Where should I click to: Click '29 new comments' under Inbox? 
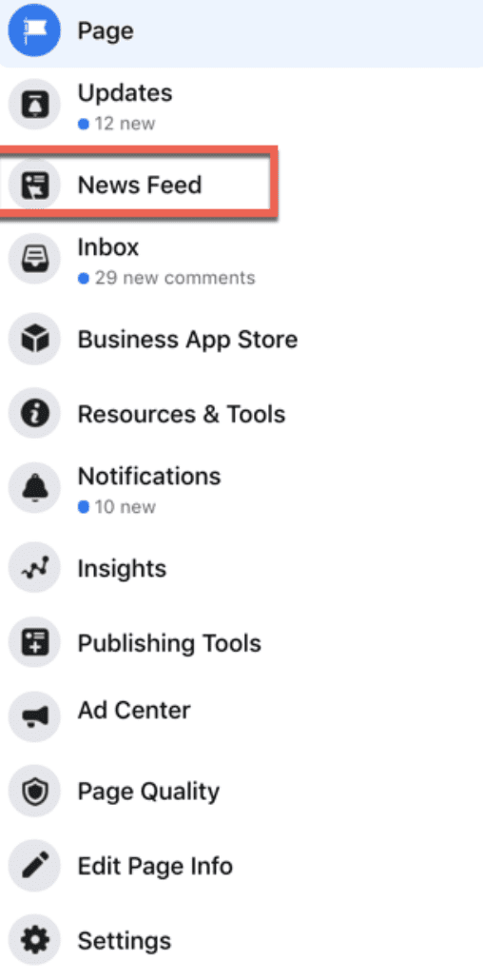[166, 278]
